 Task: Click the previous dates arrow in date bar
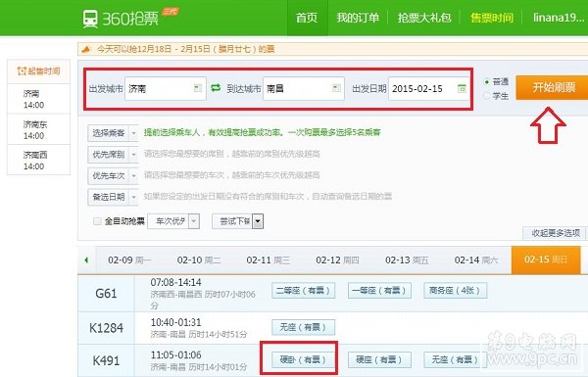tap(86, 259)
